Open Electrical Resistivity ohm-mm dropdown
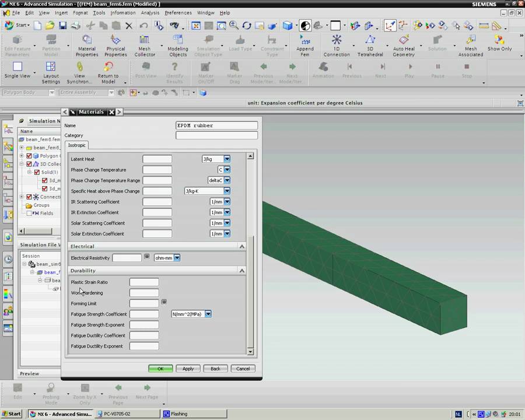The image size is (525, 420). click(x=177, y=258)
